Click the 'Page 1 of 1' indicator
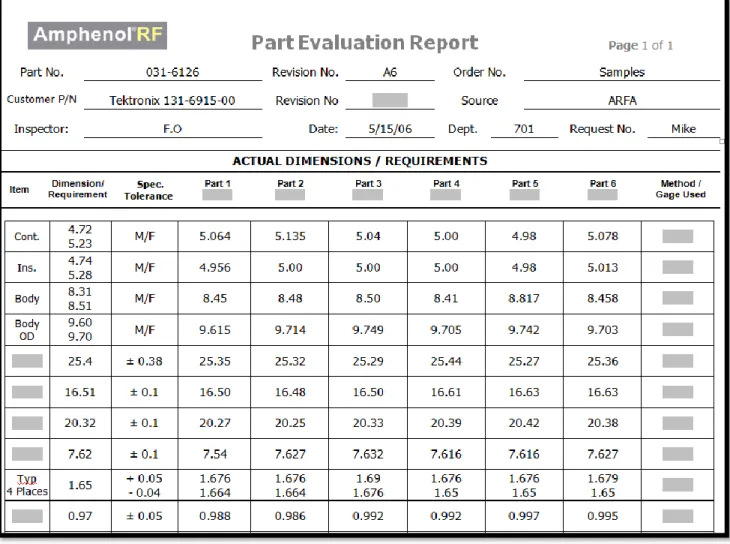 coord(640,45)
